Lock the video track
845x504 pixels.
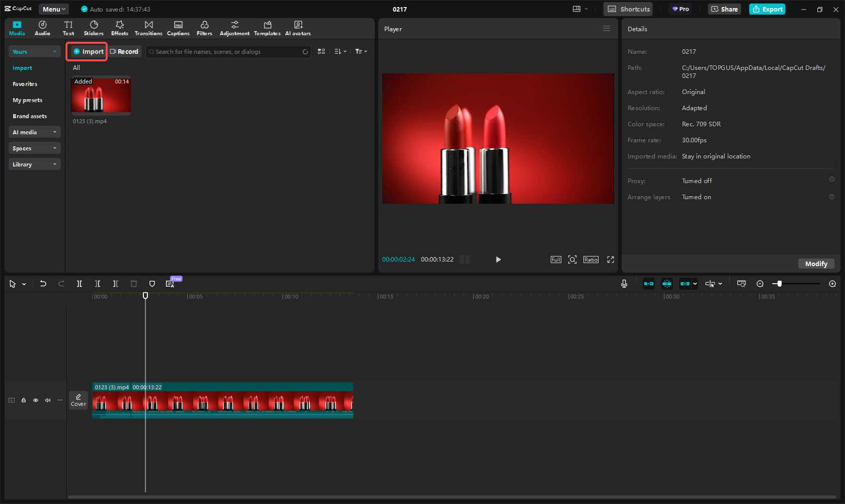(24, 400)
